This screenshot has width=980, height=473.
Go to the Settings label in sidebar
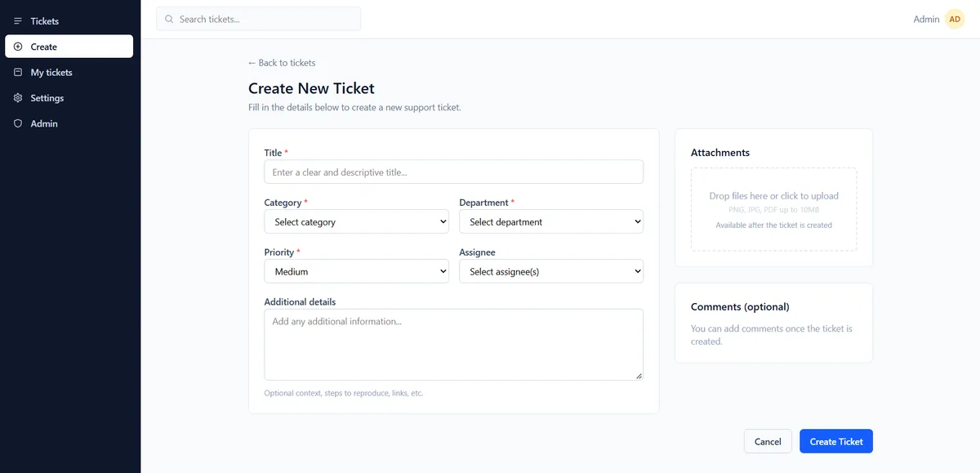point(47,98)
